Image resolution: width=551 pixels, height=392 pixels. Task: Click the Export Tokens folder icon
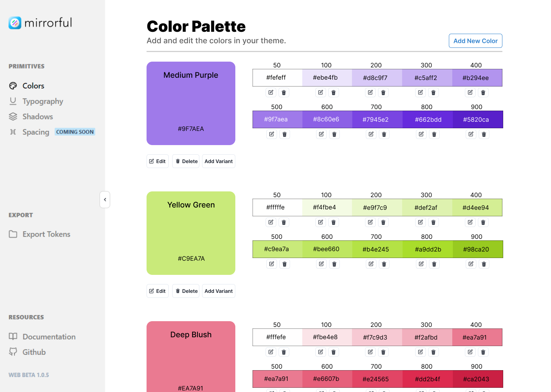pyautogui.click(x=13, y=234)
